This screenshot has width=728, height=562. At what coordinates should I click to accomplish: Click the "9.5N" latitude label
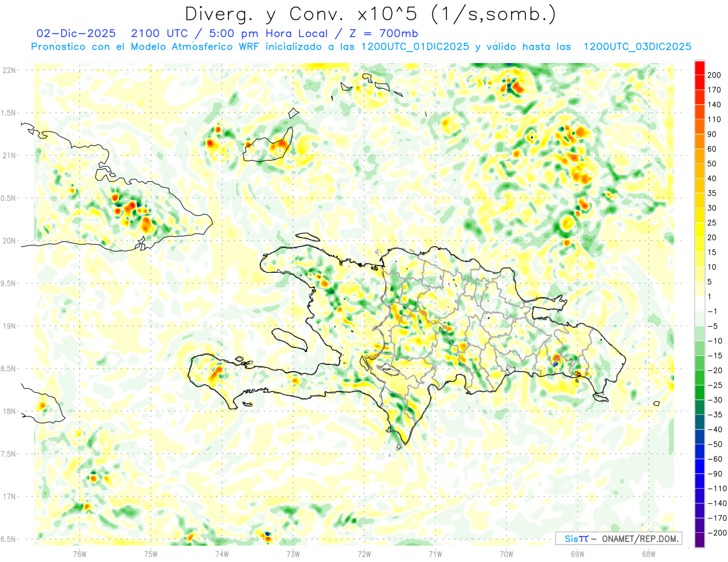[x=8, y=284]
